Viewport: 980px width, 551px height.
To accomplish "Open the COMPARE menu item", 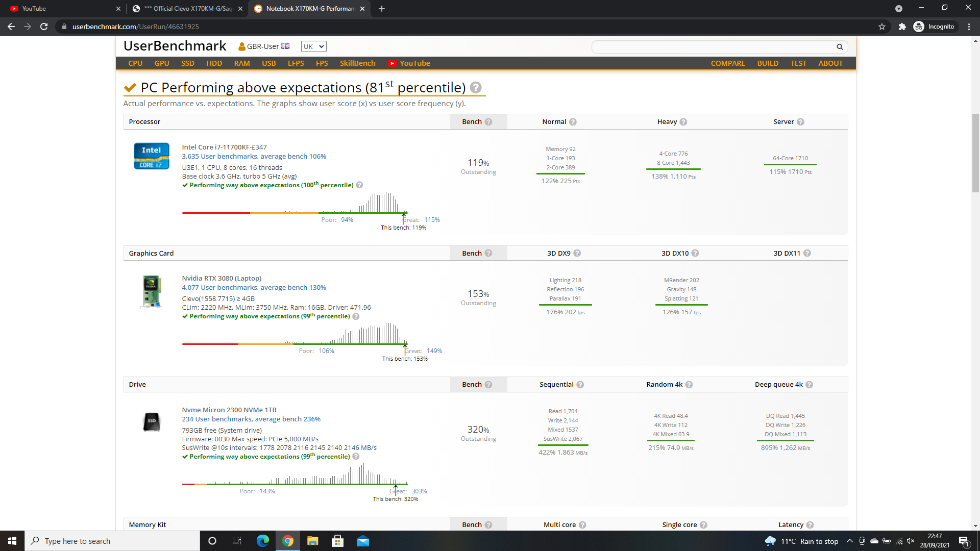I will tap(728, 63).
